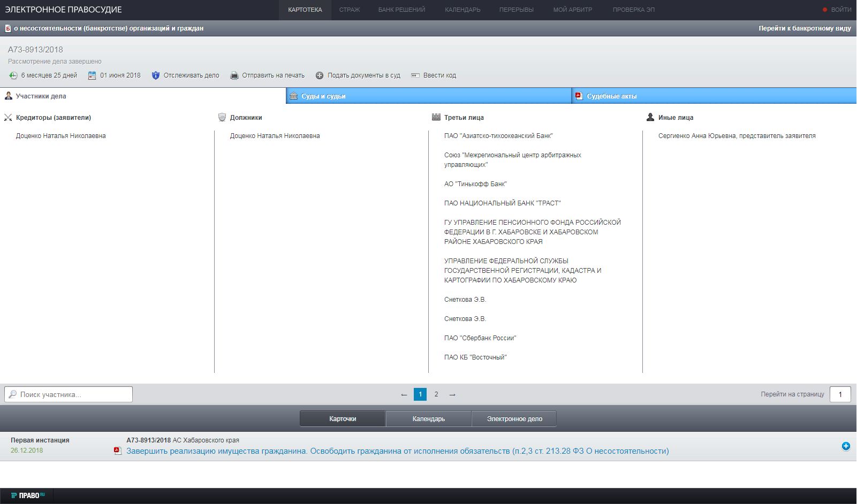This screenshot has height=504, width=857.
Task: Open Мой арбитр in the top navigation
Action: 572,10
